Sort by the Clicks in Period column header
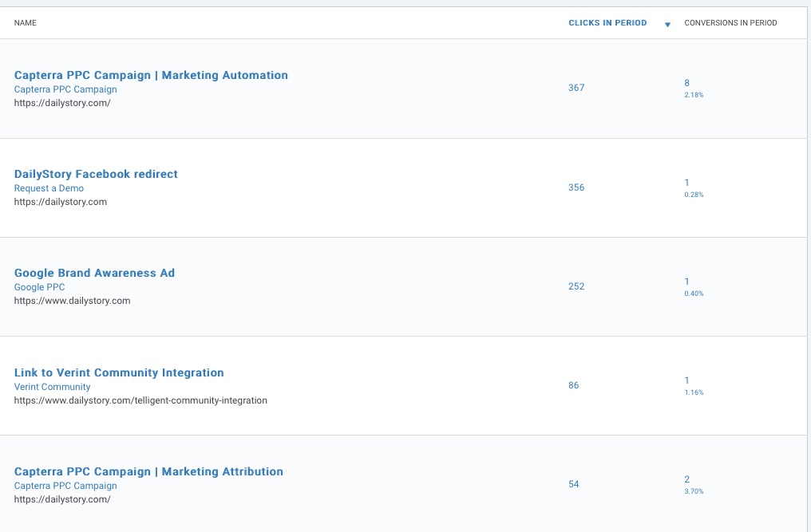The height and width of the screenshot is (532, 811). point(607,23)
